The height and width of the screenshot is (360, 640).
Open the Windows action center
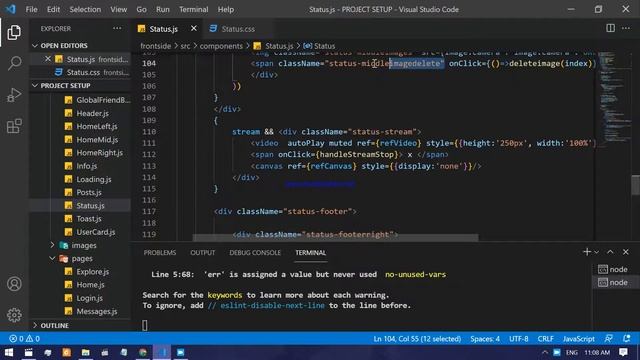(623, 352)
